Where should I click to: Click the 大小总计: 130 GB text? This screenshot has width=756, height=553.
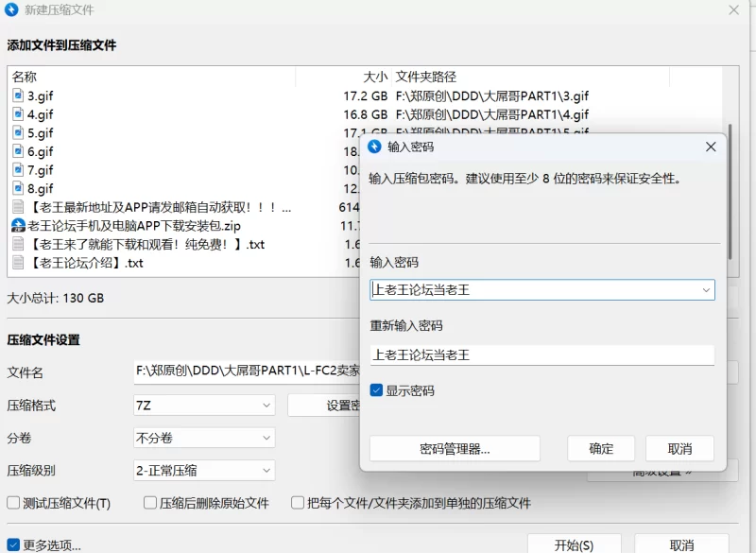pos(56,298)
